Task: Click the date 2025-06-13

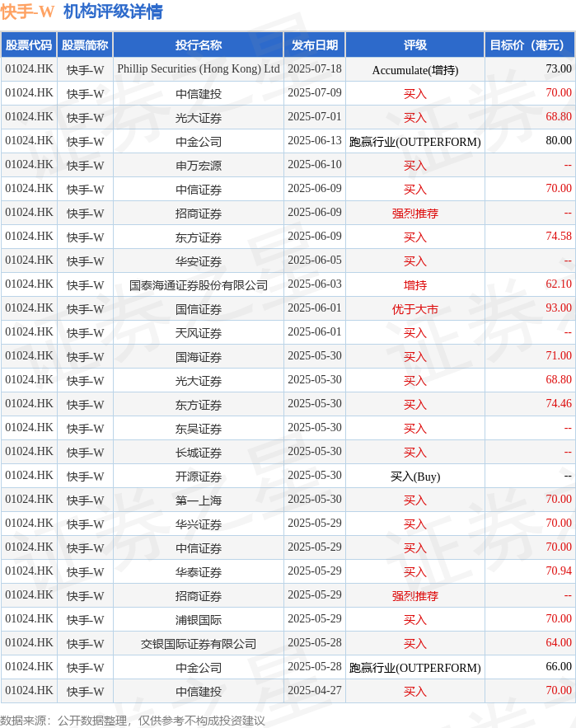Action: tap(314, 141)
